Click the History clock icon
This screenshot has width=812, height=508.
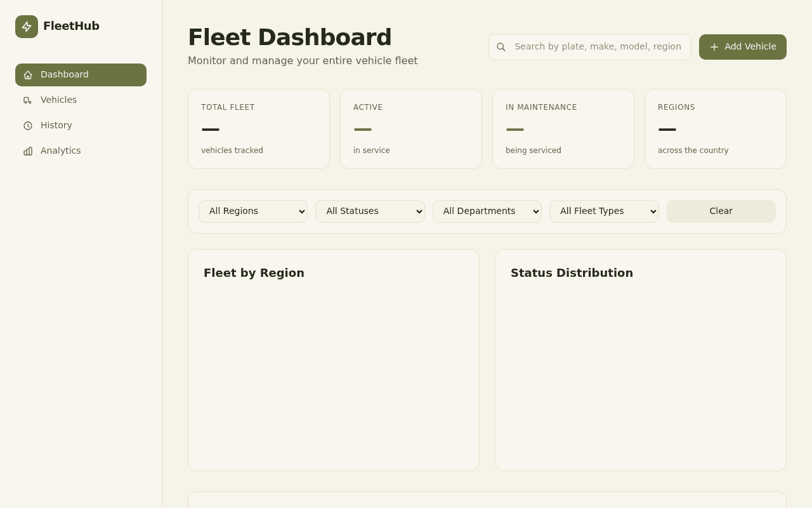coord(28,126)
